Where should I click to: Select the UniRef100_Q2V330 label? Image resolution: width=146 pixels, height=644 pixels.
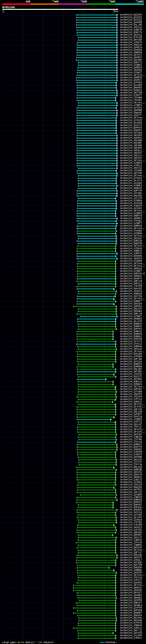click(x=131, y=361)
